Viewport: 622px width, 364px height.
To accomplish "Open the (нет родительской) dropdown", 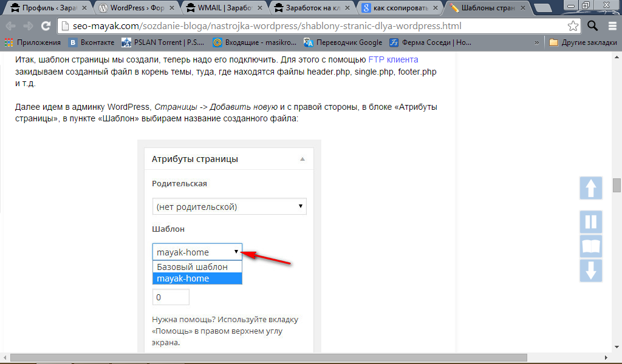I will (229, 206).
